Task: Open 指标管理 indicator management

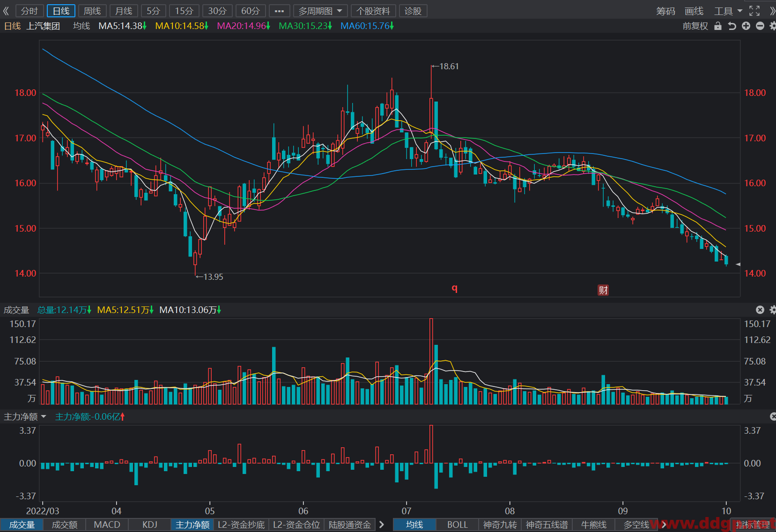Action: [x=753, y=525]
